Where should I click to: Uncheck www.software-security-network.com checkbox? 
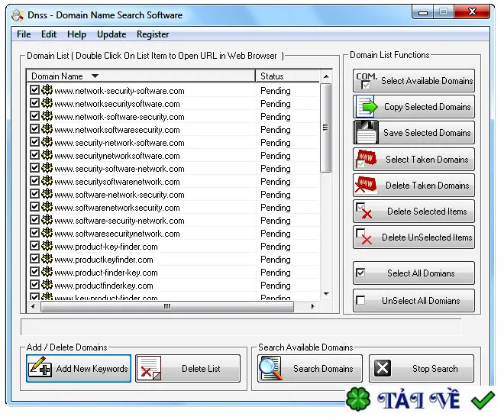coord(34,220)
